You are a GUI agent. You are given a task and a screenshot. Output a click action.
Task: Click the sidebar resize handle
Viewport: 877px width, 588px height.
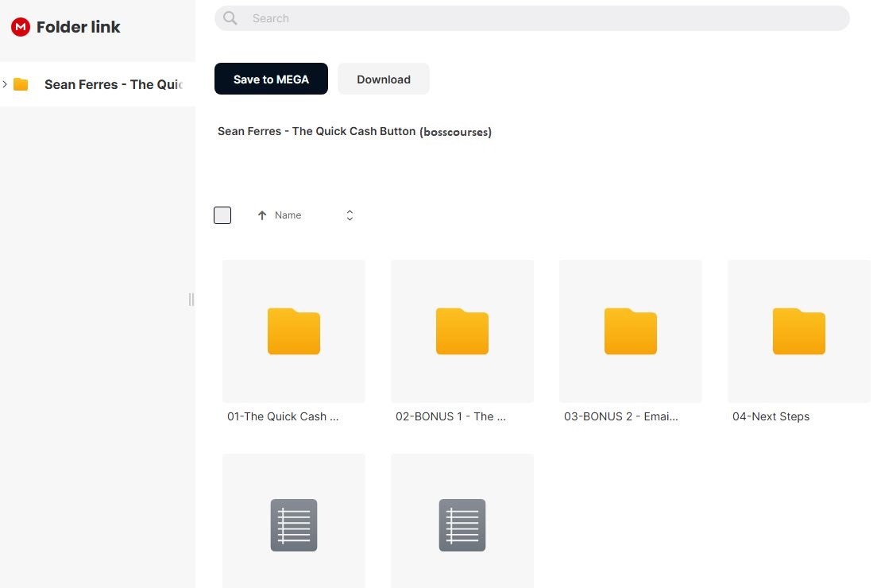[x=191, y=300]
